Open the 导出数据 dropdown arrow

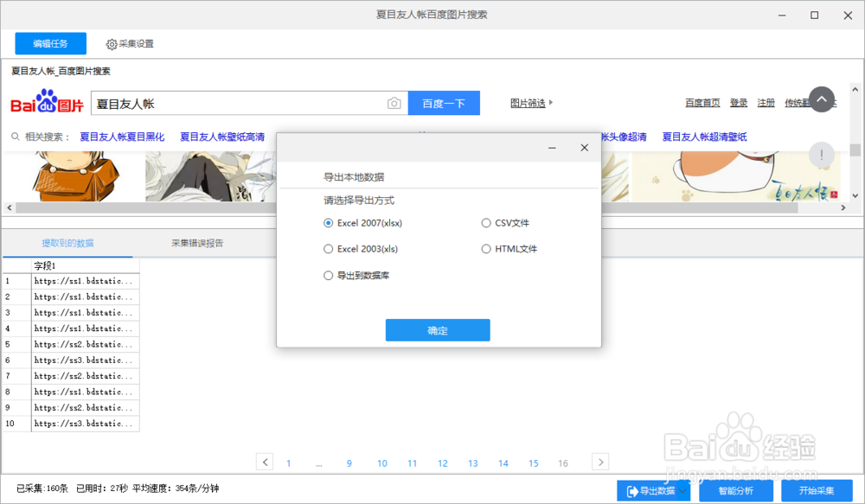(x=683, y=491)
